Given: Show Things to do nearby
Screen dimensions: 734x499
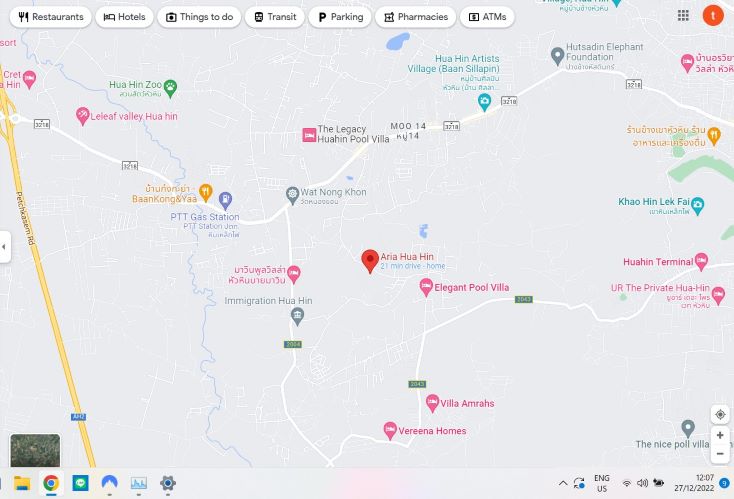Looking at the screenshot, I should pyautogui.click(x=199, y=17).
